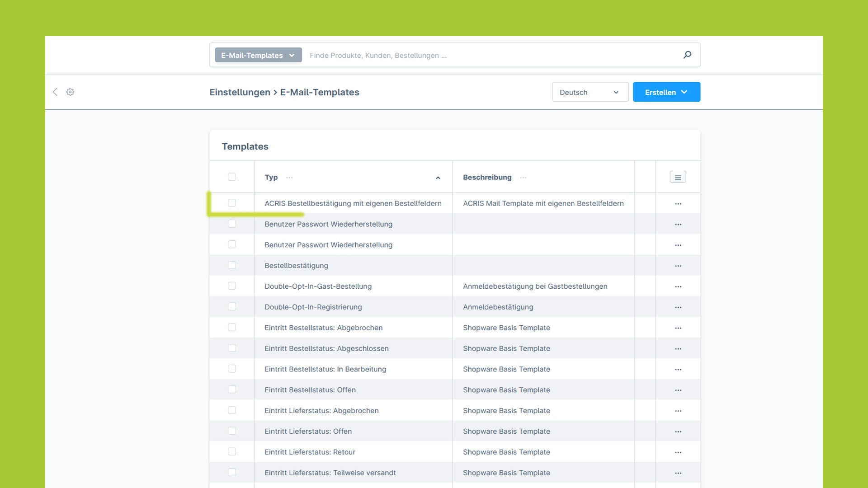Open Eintritt Bestellstatus: In Bearbeitung template
This screenshot has height=488, width=868.
click(x=325, y=370)
